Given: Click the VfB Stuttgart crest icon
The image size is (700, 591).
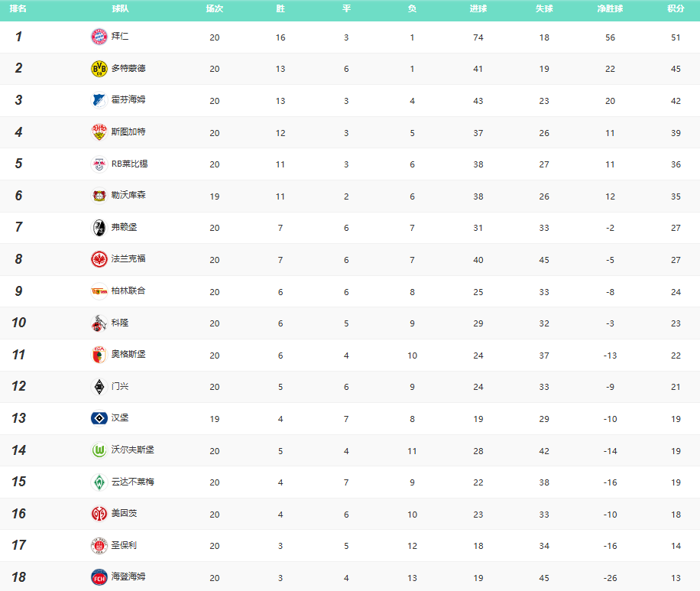Looking at the screenshot, I should click(99, 132).
